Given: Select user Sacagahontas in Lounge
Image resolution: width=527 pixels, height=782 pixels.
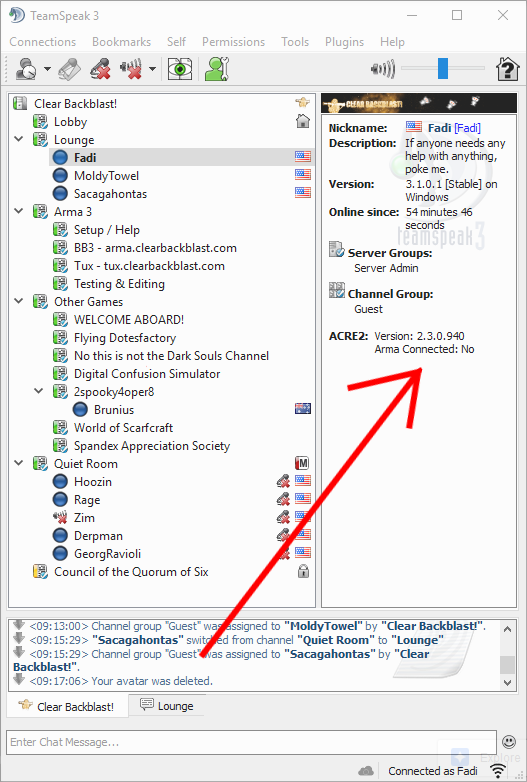Looking at the screenshot, I should point(110,194).
